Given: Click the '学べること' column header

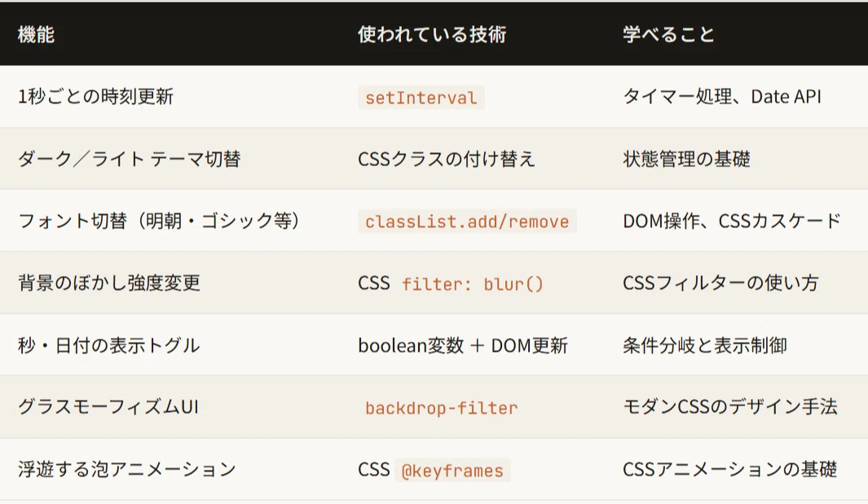Looking at the screenshot, I should (668, 34).
